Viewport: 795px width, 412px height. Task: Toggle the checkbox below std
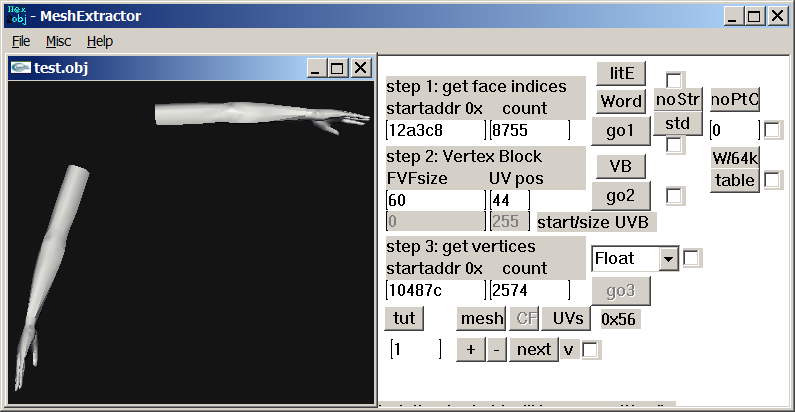[x=674, y=145]
